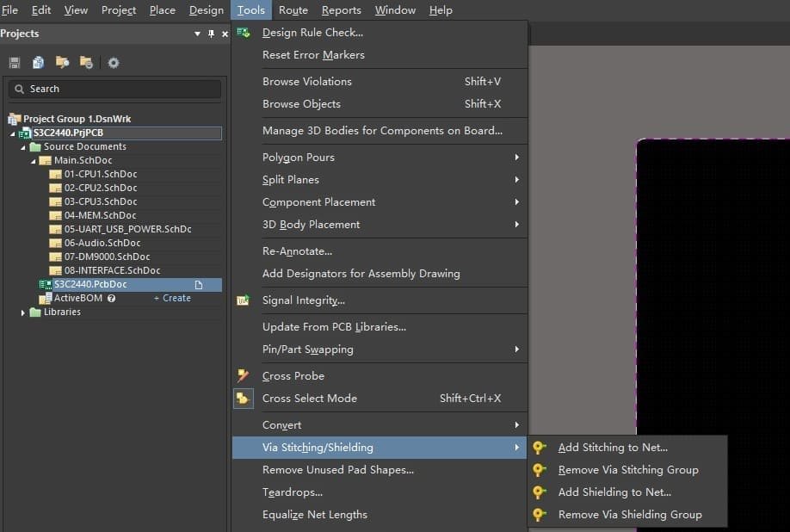Collapse the S3C2440.PrjPCB project node
790x532 pixels.
(13, 133)
